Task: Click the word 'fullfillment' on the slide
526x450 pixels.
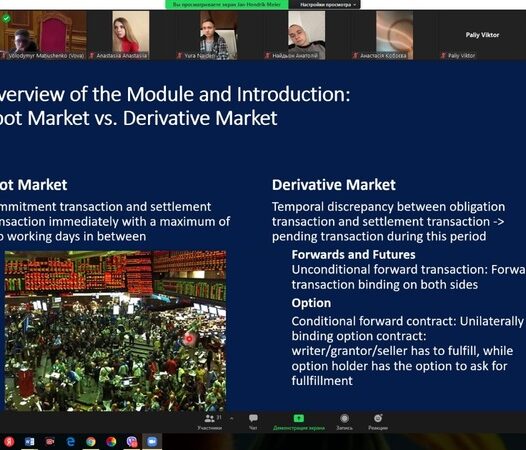Action: [322, 381]
